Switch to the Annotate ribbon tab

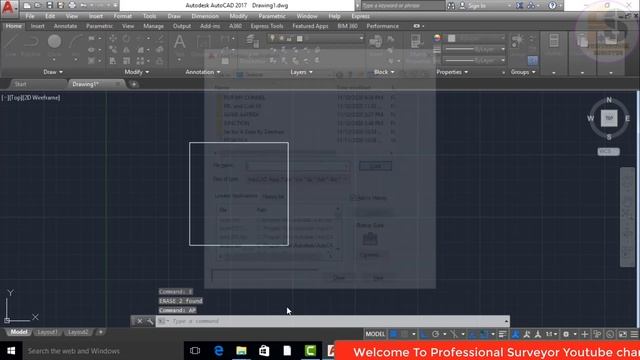click(x=65, y=26)
